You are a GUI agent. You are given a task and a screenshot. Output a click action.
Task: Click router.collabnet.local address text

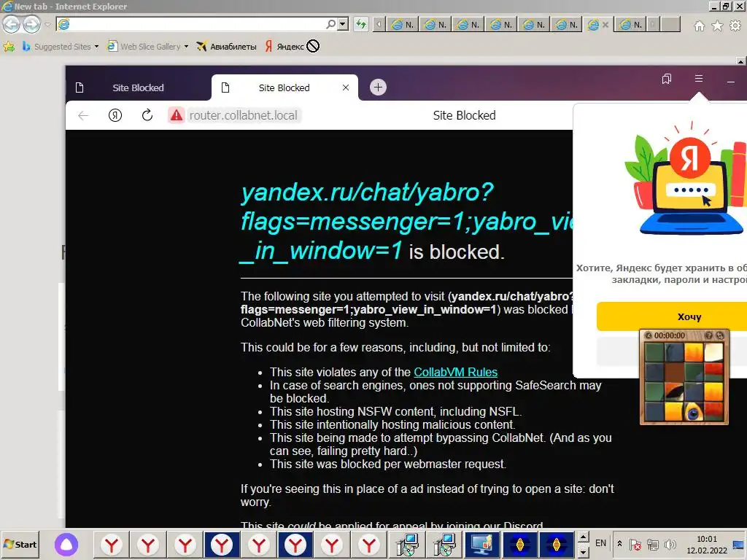point(243,115)
